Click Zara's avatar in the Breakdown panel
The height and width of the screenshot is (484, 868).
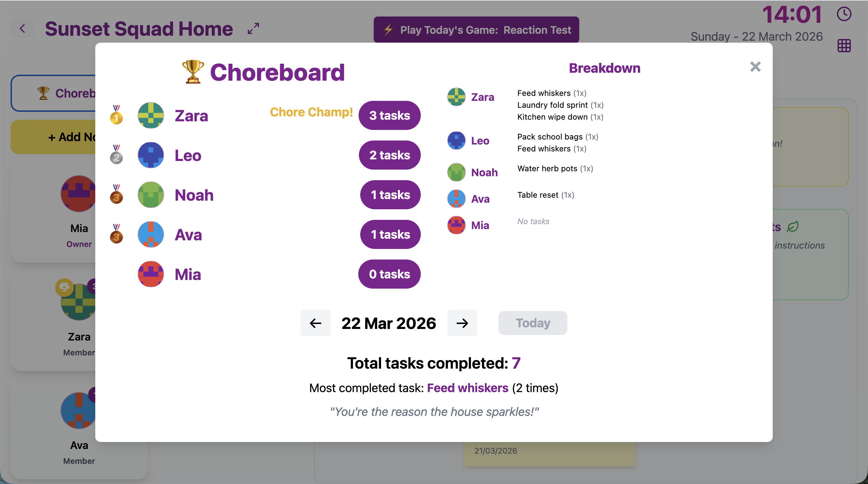click(x=456, y=97)
